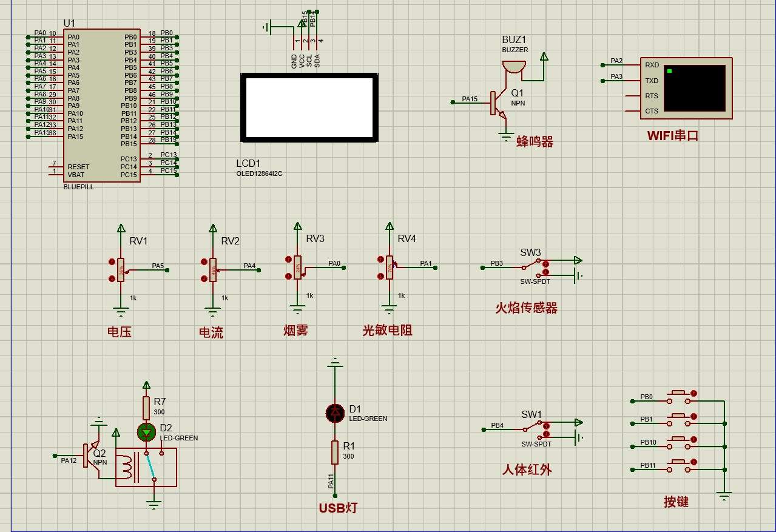Screen dimensions: 776x532
Task: Select the D1 LED symbol
Action: point(335,412)
